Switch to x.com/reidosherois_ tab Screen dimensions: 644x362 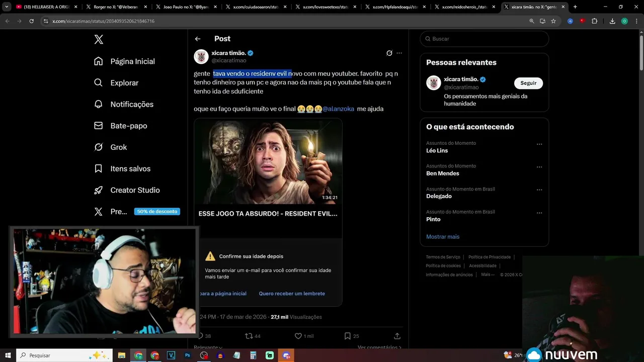pyautogui.click(x=464, y=7)
